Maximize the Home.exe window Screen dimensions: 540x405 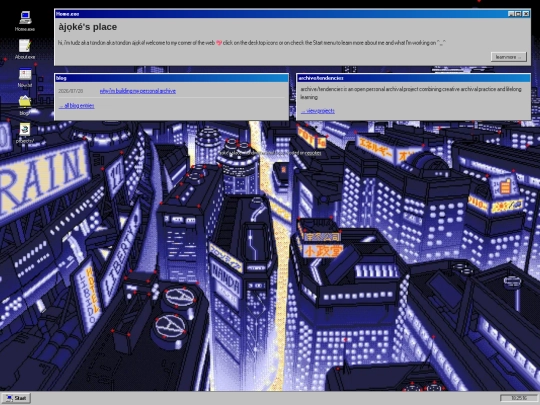518,14
